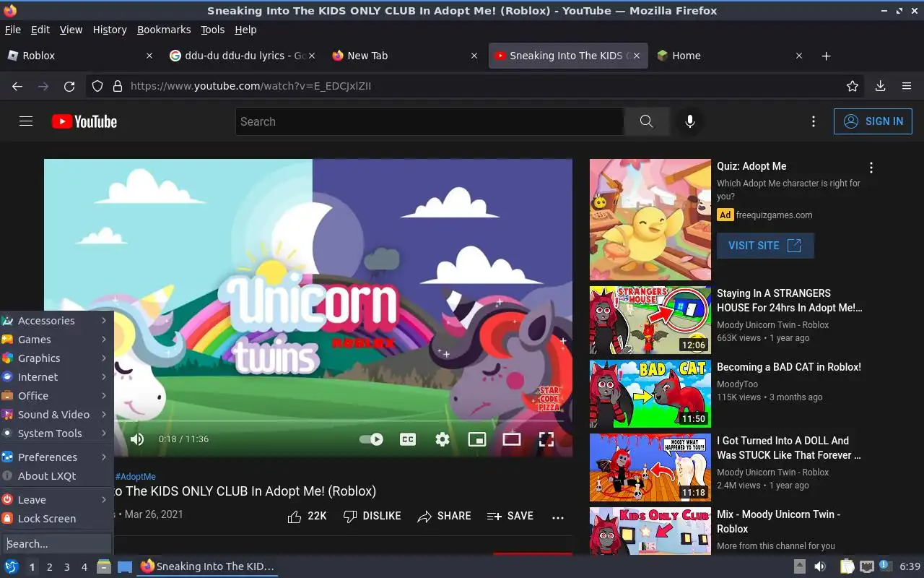Open more actions (three dots) below the video
The width and height of the screenshot is (924, 578).
coord(558,517)
